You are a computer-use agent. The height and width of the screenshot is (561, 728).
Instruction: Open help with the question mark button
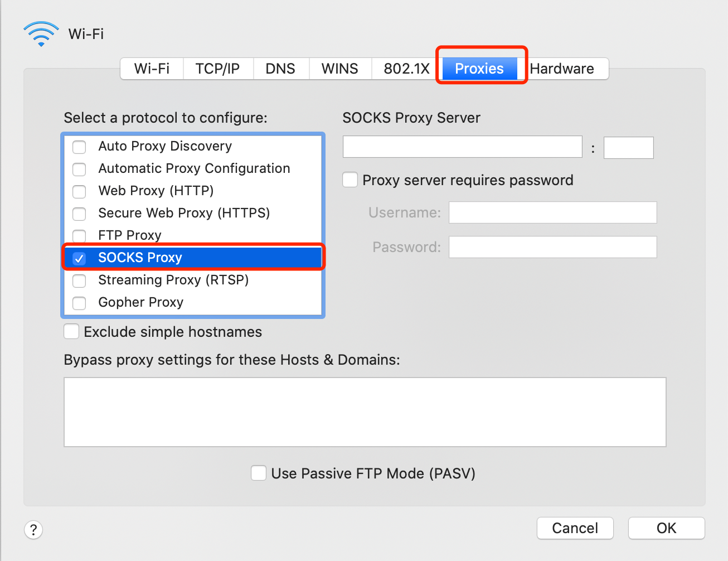point(33,529)
